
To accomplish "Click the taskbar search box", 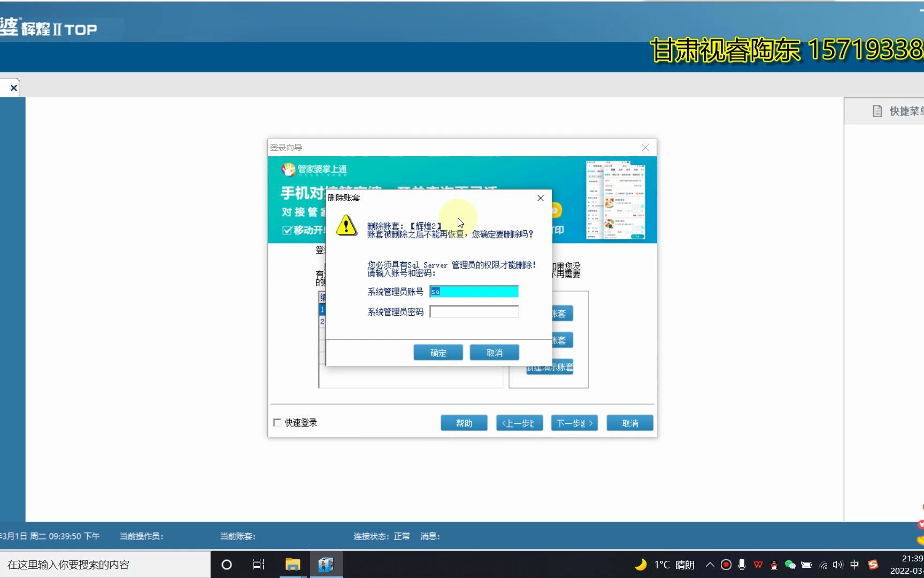I will (x=105, y=565).
